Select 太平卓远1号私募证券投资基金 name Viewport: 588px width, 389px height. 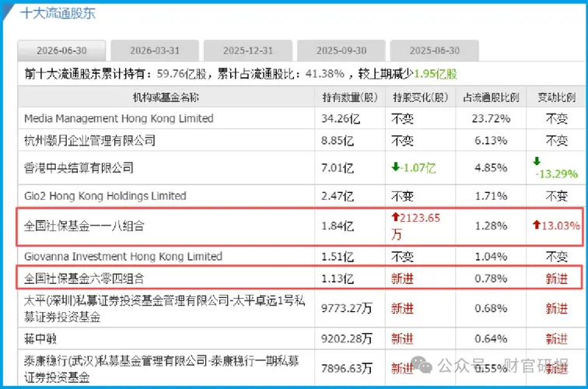tap(165, 308)
